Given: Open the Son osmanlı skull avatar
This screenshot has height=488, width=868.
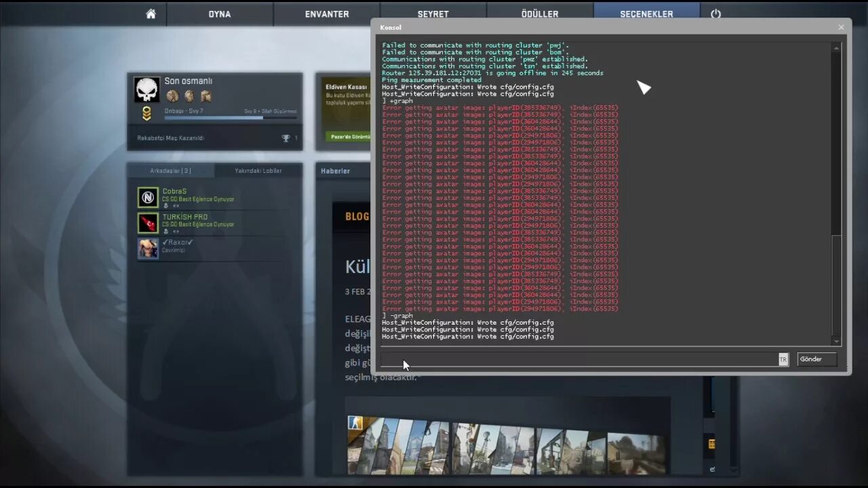Looking at the screenshot, I should coord(146,90).
